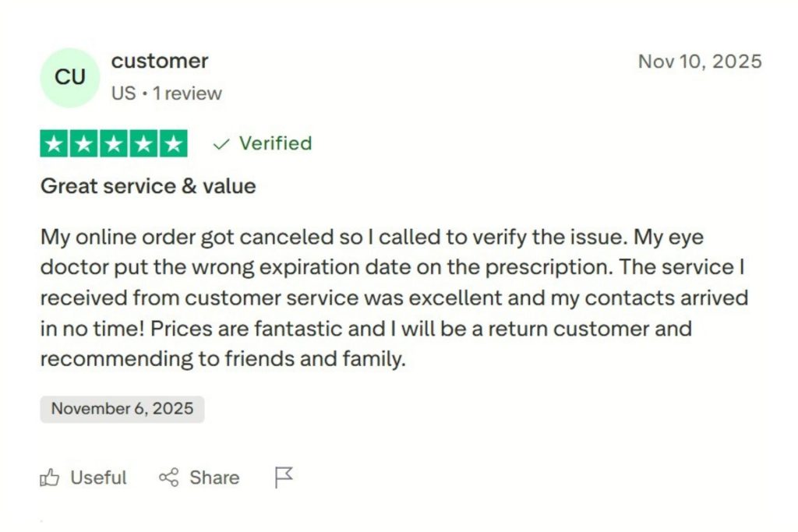Viewport: 798px width, 532px height.
Task: Click the second star in the rating
Action: [x=83, y=143]
